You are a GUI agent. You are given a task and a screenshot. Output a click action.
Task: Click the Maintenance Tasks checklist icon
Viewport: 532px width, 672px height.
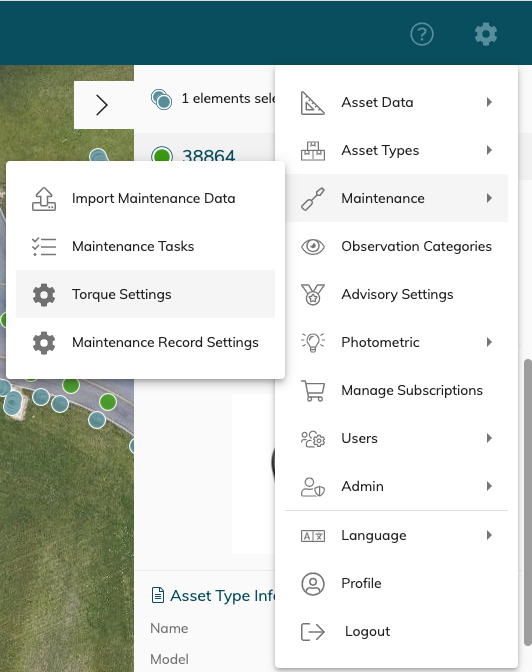[x=44, y=246]
